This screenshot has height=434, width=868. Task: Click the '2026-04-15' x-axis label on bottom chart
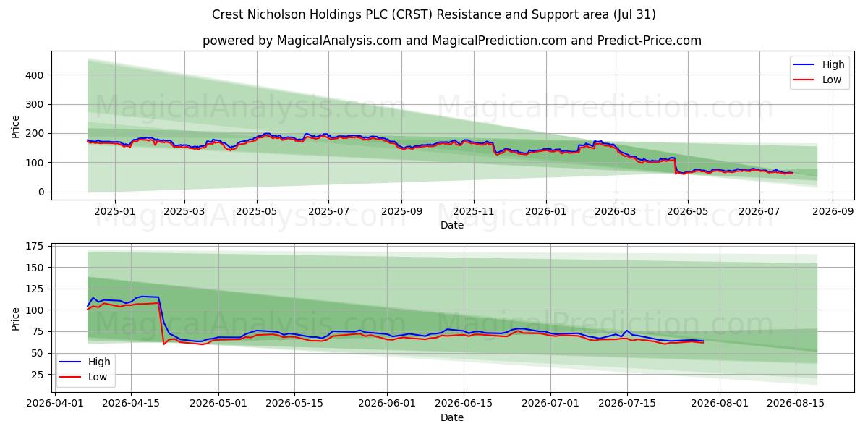131,404
